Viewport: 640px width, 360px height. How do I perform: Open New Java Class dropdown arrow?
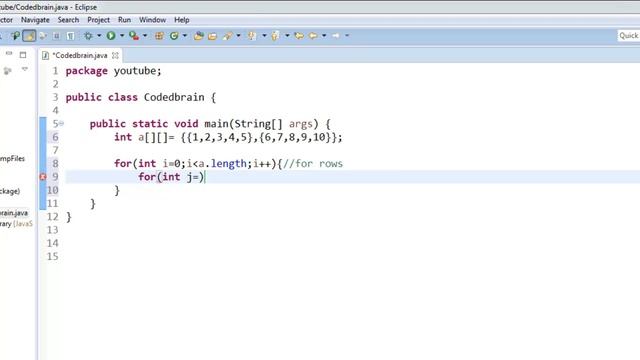[185, 36]
